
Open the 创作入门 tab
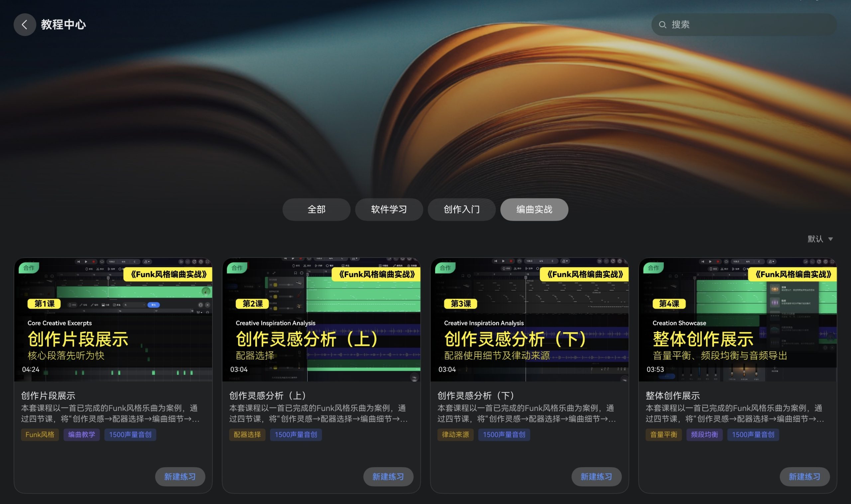(x=461, y=209)
